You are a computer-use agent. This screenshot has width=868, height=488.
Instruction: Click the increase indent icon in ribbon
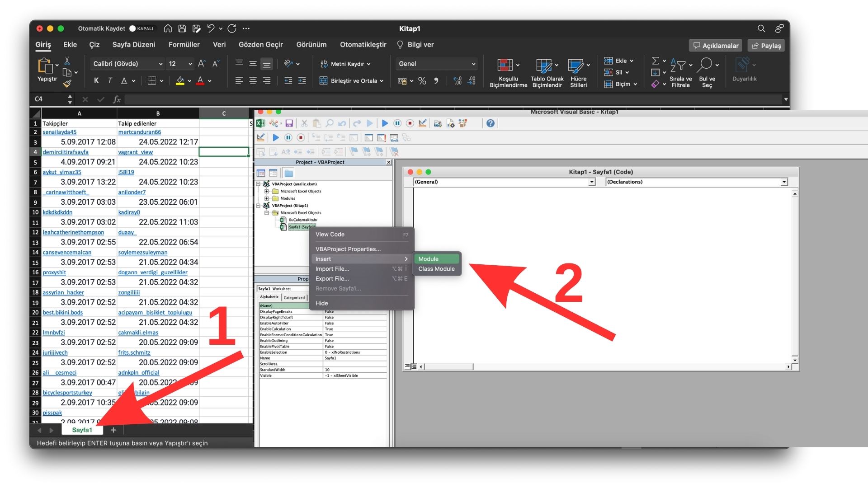[302, 81]
